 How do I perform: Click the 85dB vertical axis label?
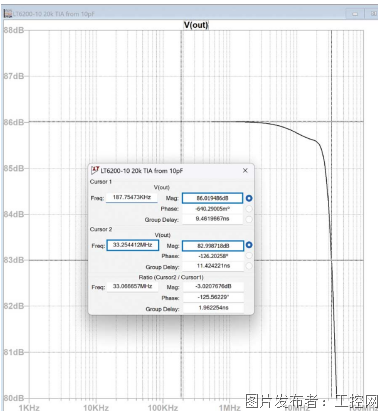coord(14,168)
